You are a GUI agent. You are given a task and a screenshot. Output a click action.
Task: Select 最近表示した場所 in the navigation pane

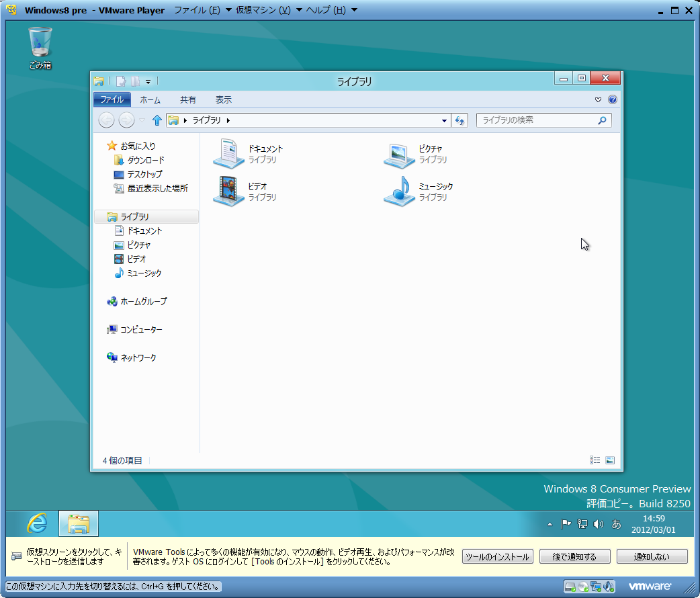click(151, 188)
